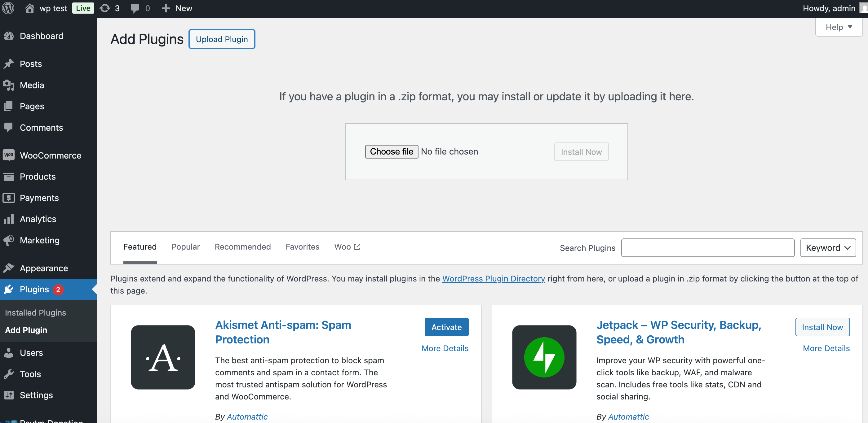Open the WooCommerce menu label
The height and width of the screenshot is (423, 868).
pyautogui.click(x=51, y=155)
